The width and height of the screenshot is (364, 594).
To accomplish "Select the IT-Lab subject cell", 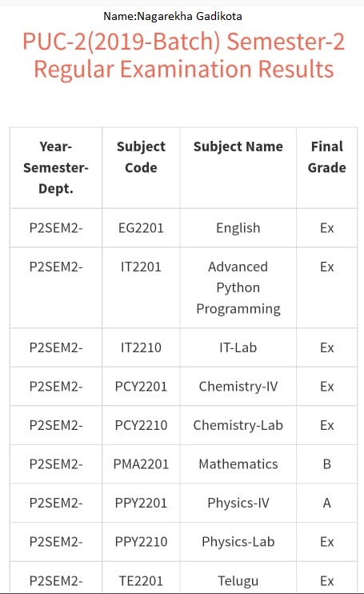I will click(238, 347).
